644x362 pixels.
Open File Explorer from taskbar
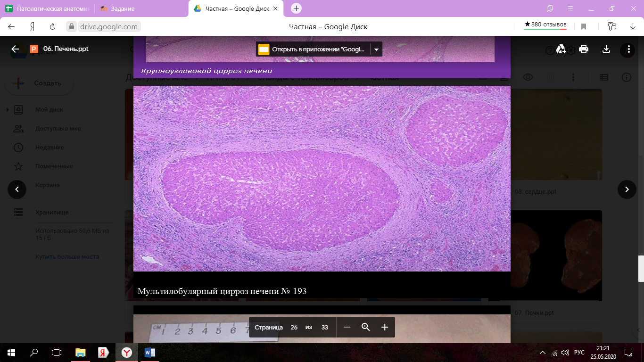pos(81,353)
